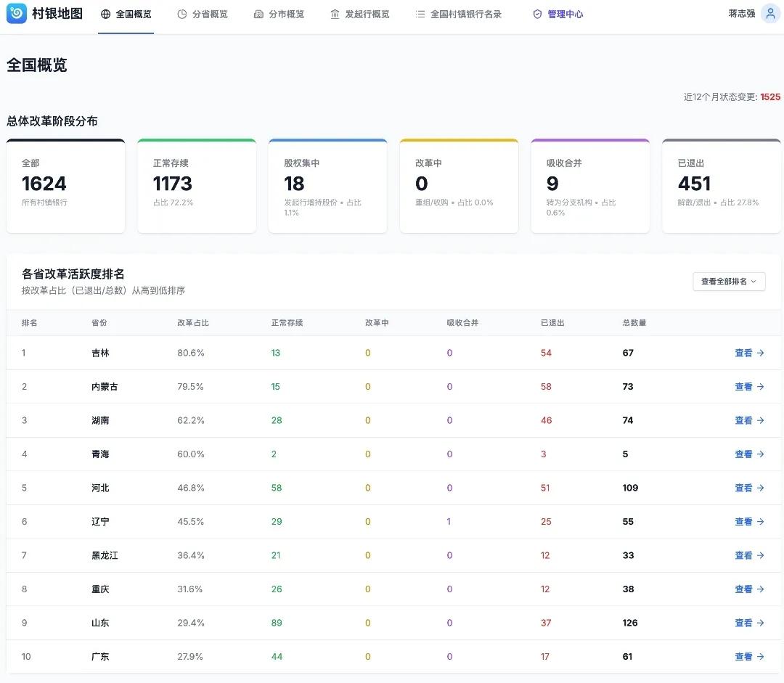Screen dimensions: 784x683
Task: Click the 村银地图 spiral logo icon
Action: (17, 13)
